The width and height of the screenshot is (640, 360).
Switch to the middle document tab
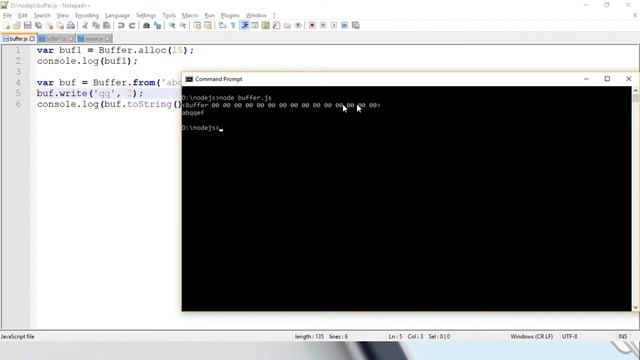coord(56,39)
